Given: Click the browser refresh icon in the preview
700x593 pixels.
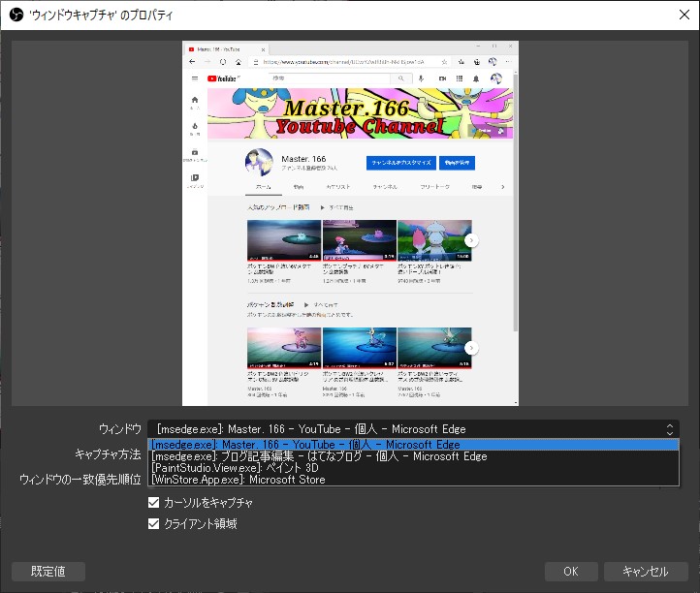Looking at the screenshot, I should coord(223,62).
